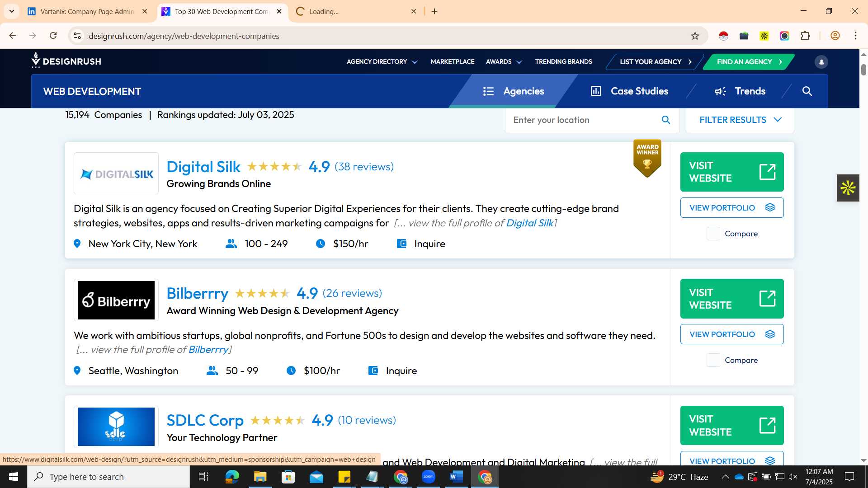Viewport: 868px width, 488px height.
Task: Show hidden system tray icons
Action: tap(725, 477)
